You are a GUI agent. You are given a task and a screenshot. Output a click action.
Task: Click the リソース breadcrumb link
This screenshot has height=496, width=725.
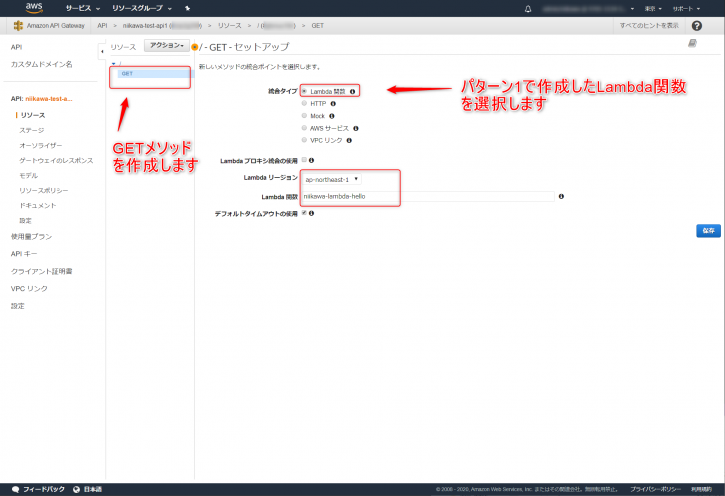(x=229, y=25)
